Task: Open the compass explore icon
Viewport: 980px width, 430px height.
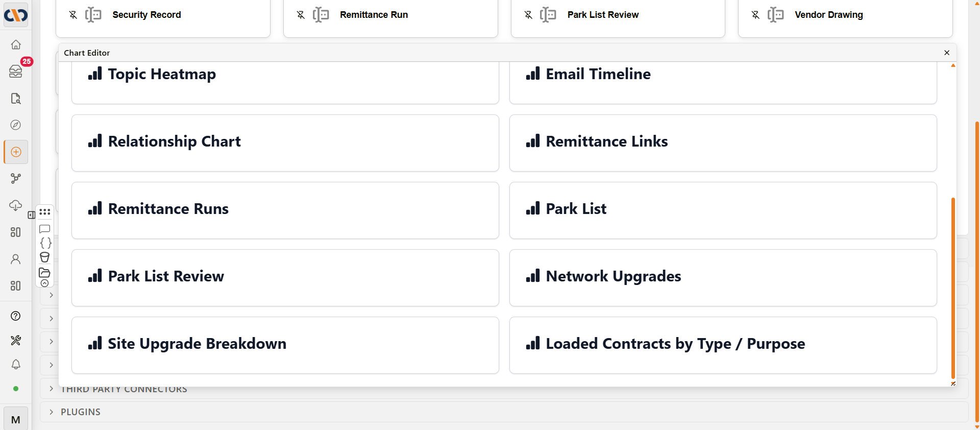Action: [x=16, y=125]
